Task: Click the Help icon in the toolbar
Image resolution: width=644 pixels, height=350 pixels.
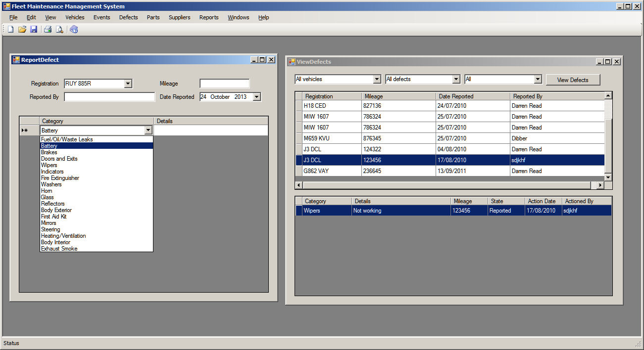Action: [74, 30]
